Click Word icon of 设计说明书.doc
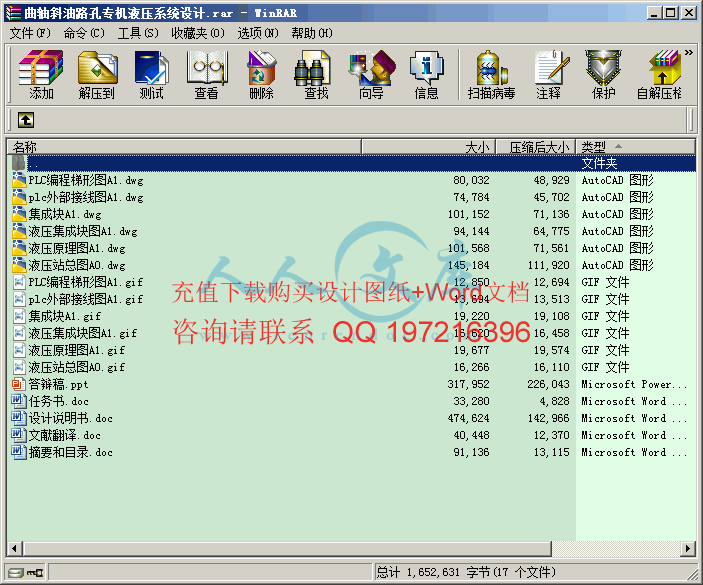This screenshot has width=703, height=585. (19, 418)
